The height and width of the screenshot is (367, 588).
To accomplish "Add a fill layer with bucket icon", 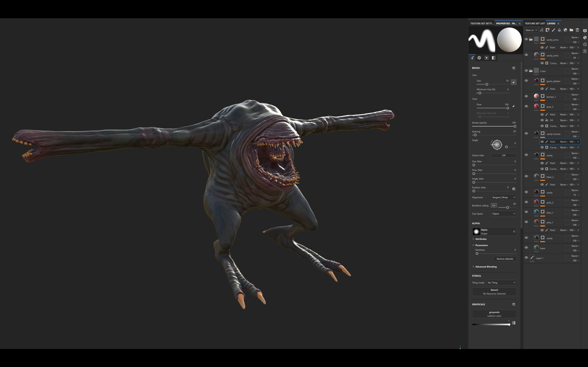I will point(559,30).
